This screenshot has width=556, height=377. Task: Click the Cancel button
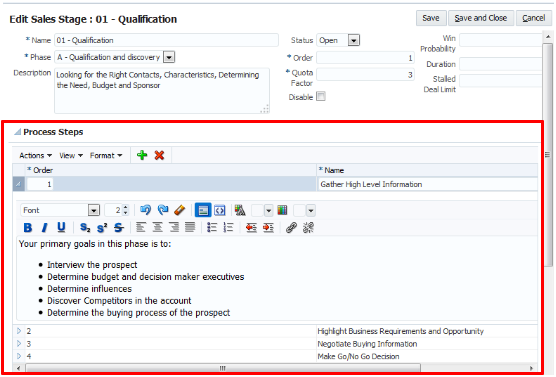click(534, 18)
